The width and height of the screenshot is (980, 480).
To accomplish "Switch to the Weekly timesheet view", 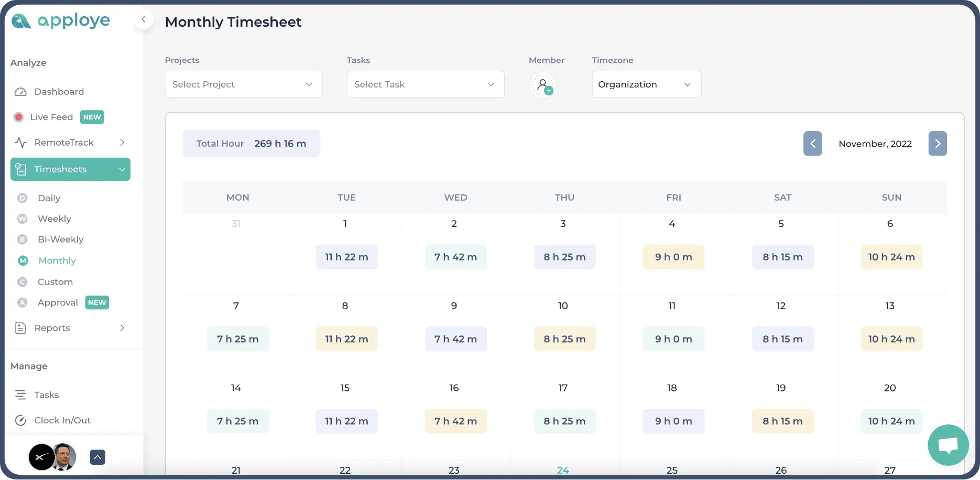I will [54, 219].
